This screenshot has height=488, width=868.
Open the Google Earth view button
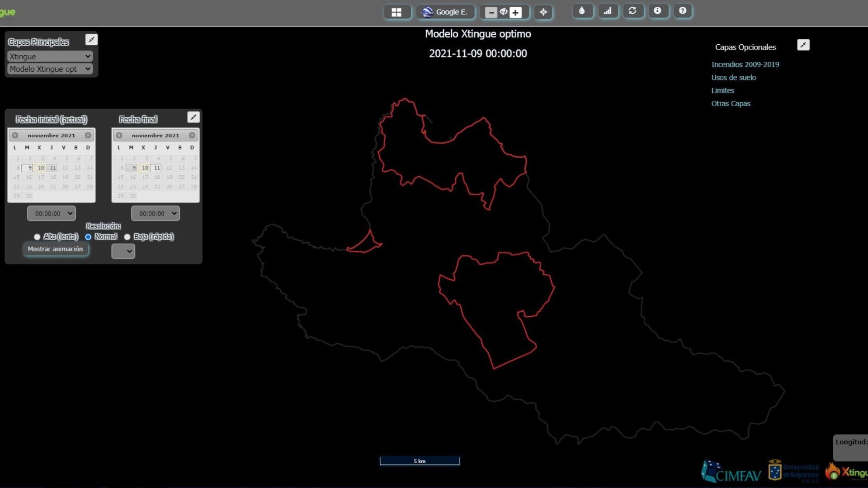pos(445,12)
